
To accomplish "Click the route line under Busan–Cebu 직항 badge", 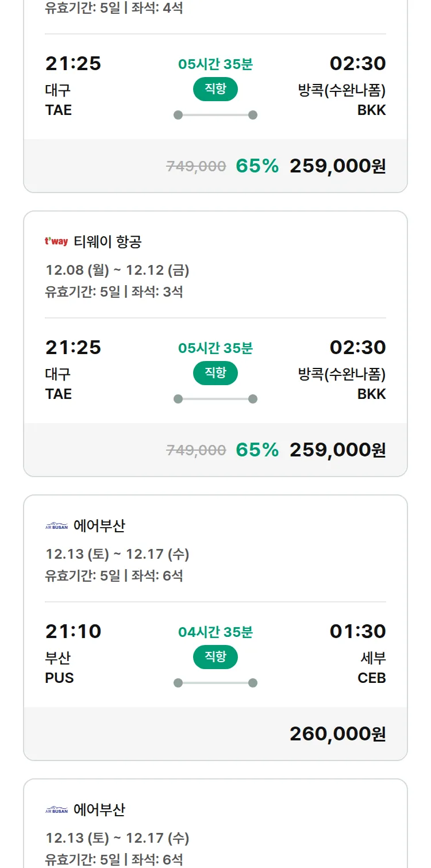I will pyautogui.click(x=215, y=683).
